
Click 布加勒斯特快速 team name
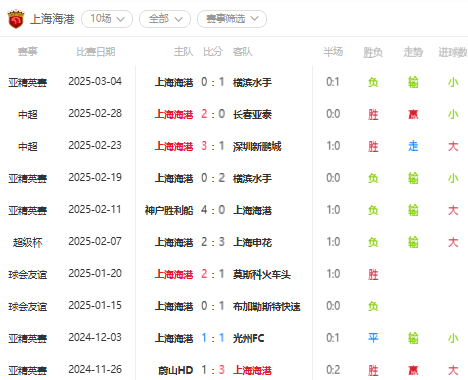(267, 306)
